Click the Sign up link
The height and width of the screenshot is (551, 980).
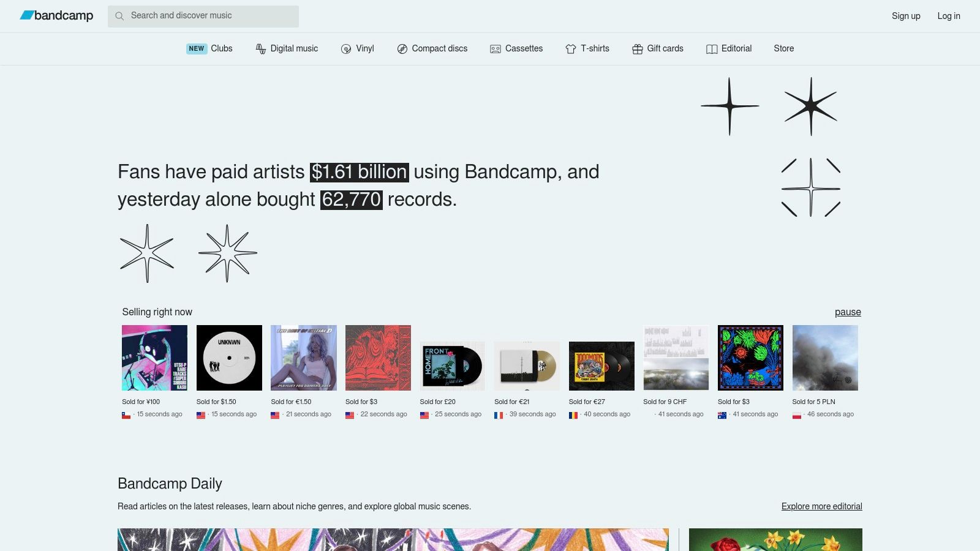pos(905,16)
